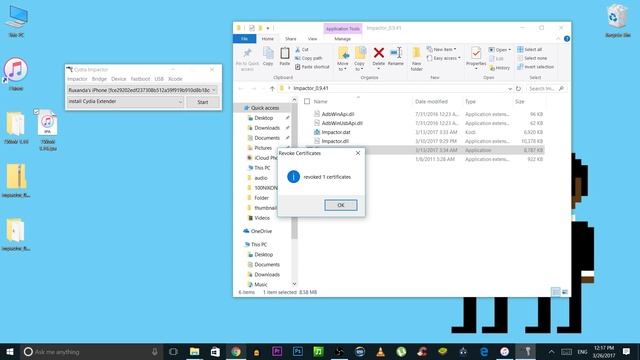640x360 pixels.
Task: Select the 700MB IPA file on desktop
Action: click(x=48, y=131)
